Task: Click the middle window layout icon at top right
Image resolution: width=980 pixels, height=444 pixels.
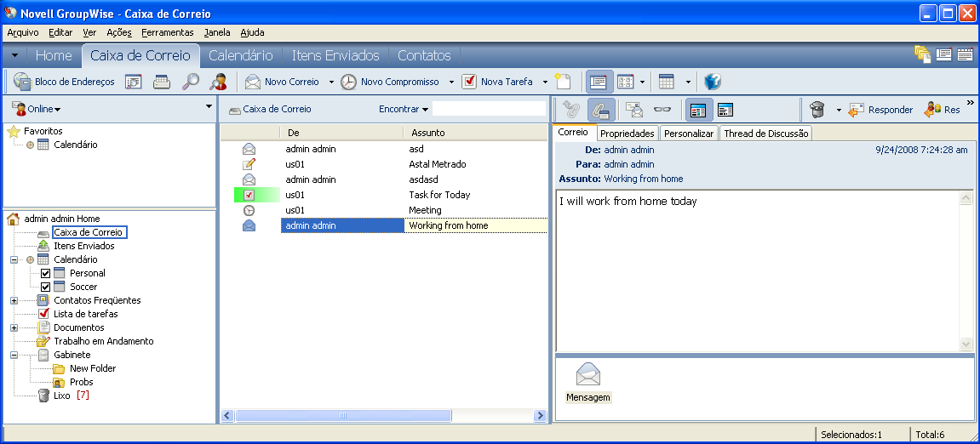Action: coord(943,54)
